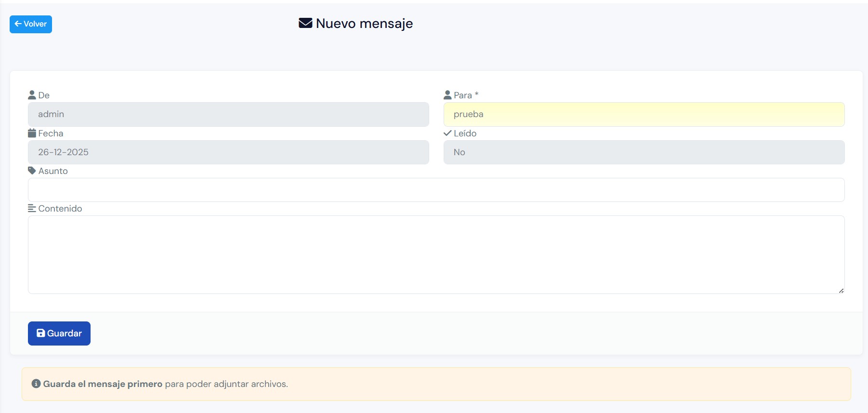Click the Leído field showing No
This screenshot has width=868, height=413.
click(x=644, y=152)
